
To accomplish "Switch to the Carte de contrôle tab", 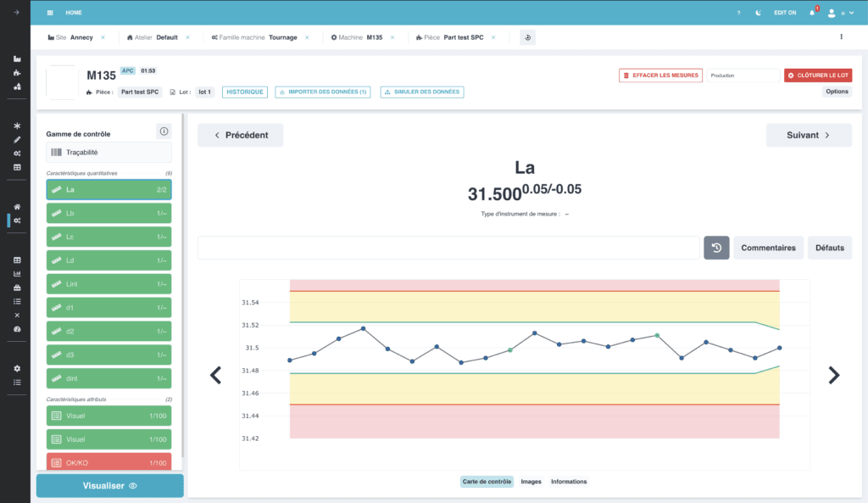I will point(487,482).
